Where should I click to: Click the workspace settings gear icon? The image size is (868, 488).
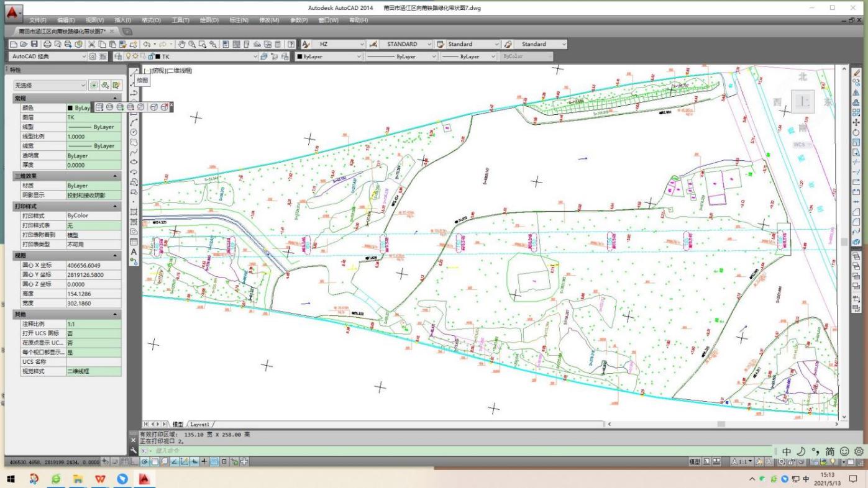(93, 56)
